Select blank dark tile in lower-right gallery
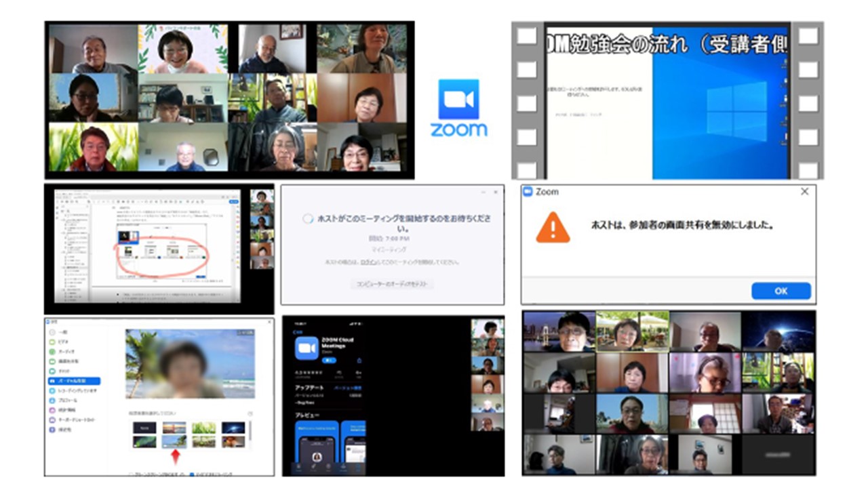The width and height of the screenshot is (868, 488). coord(778,453)
